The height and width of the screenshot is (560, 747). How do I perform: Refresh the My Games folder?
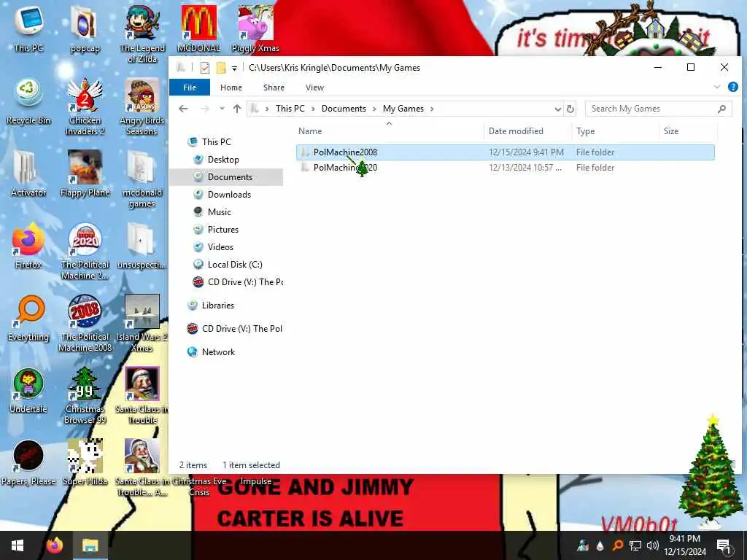click(570, 109)
